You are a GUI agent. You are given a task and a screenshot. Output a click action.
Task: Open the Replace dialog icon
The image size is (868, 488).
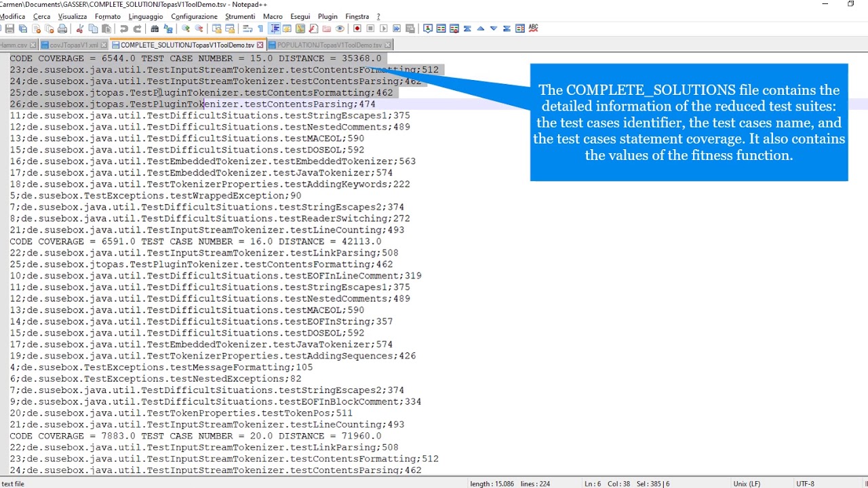pyautogui.click(x=168, y=28)
